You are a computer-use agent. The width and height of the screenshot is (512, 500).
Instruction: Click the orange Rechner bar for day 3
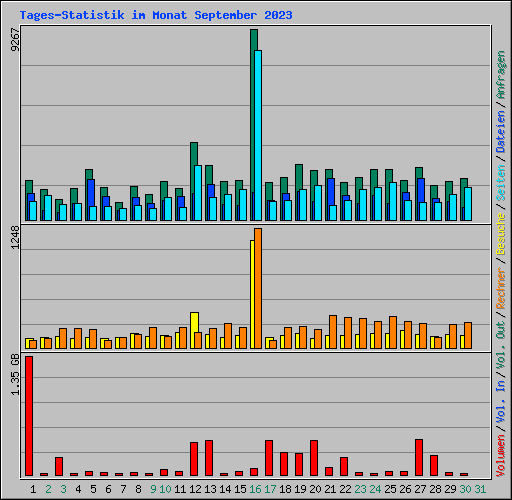63,338
